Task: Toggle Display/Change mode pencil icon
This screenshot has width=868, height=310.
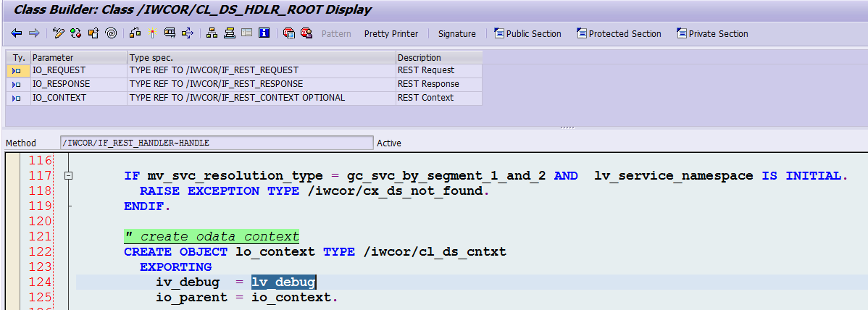Action: pos(59,33)
